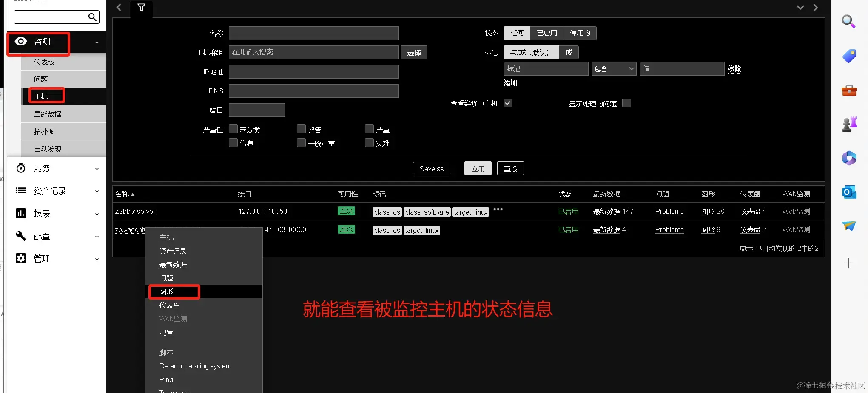Click the Reports bar chart icon

21,213
